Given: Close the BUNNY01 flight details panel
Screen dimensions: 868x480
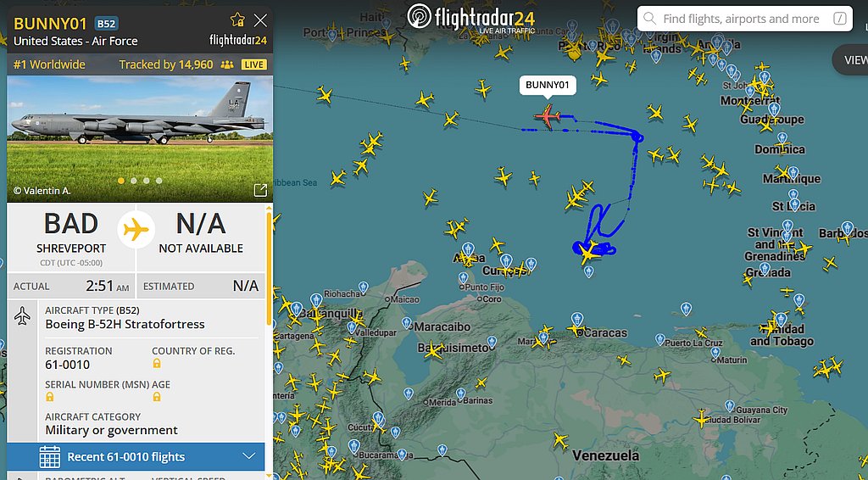Looking at the screenshot, I should click(x=260, y=20).
